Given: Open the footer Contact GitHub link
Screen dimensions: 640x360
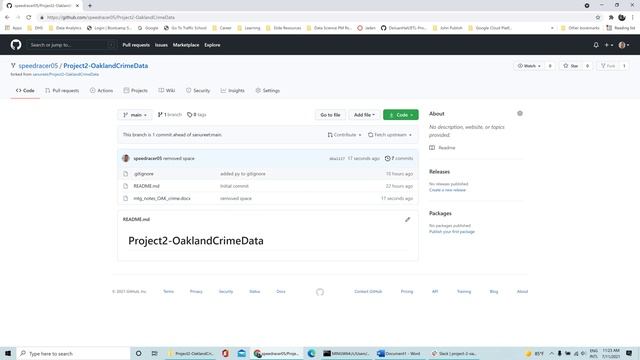Looking at the screenshot, I should pyautogui.click(x=368, y=292).
